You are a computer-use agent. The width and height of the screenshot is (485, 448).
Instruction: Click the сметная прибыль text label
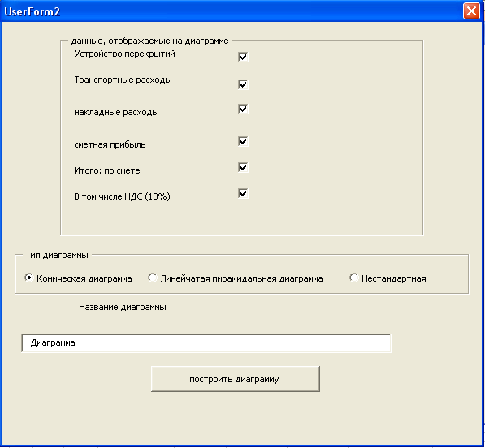[110, 145]
